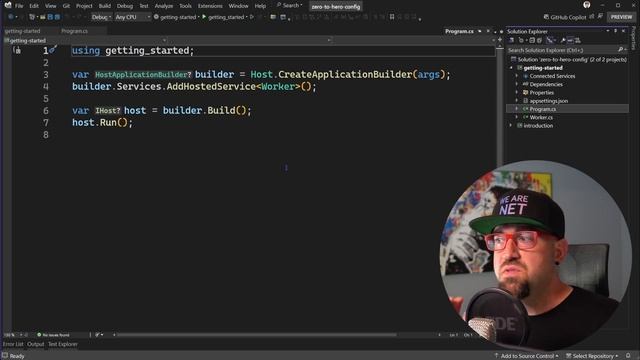
Task: Click Solution Explorer Properties wrench icon
Action: click(563, 40)
